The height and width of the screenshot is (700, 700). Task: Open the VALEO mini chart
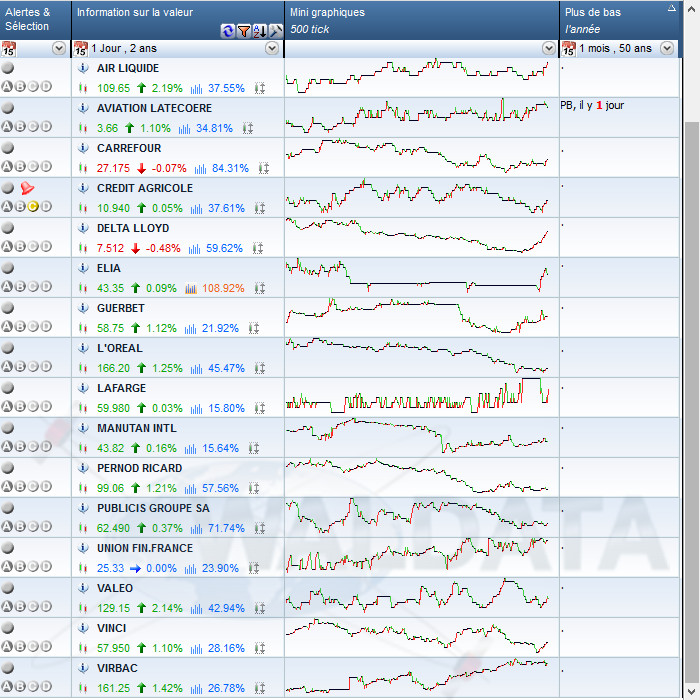[421, 597]
